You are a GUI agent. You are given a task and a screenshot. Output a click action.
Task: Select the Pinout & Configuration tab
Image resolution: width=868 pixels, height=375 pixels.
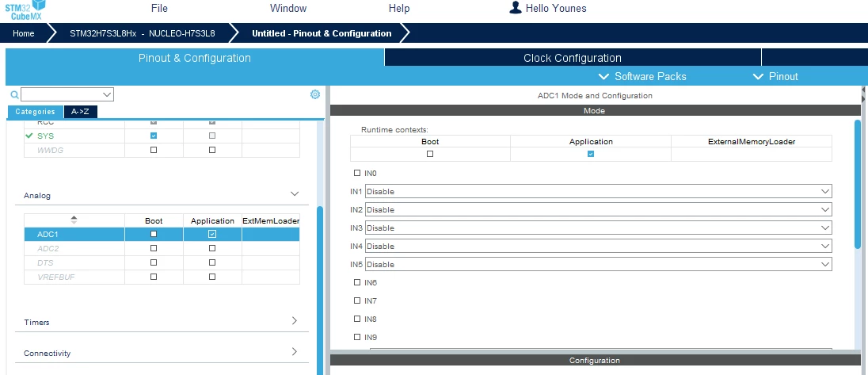pyautogui.click(x=194, y=58)
